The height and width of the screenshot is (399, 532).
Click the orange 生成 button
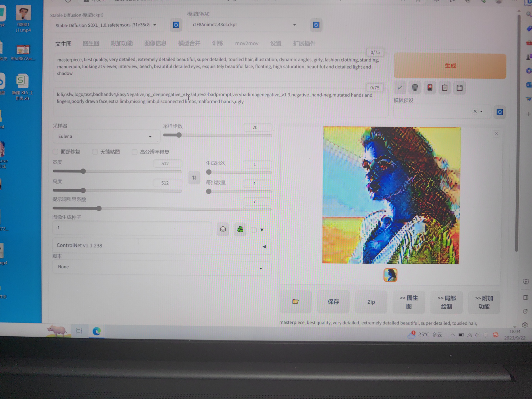(450, 66)
